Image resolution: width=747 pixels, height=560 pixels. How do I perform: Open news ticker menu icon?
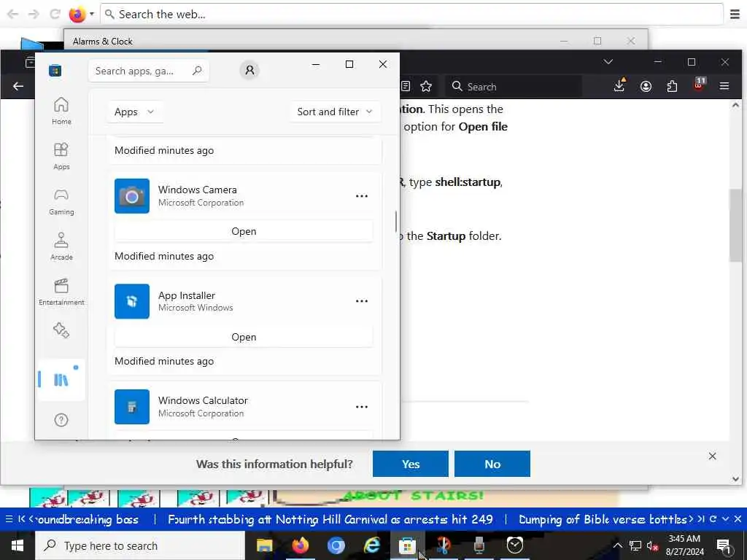click(x=9, y=519)
